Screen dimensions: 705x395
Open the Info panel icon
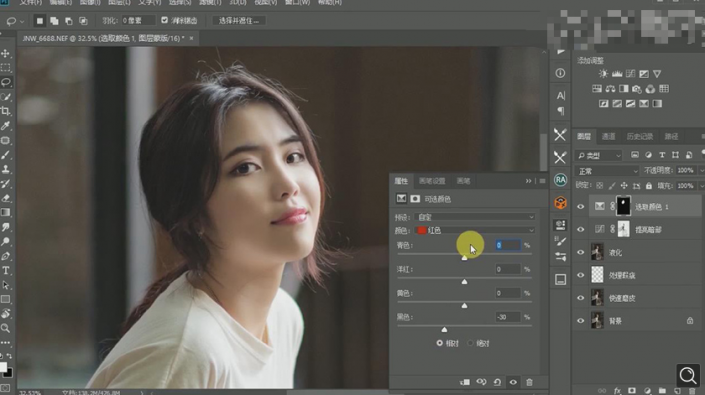pyautogui.click(x=560, y=73)
